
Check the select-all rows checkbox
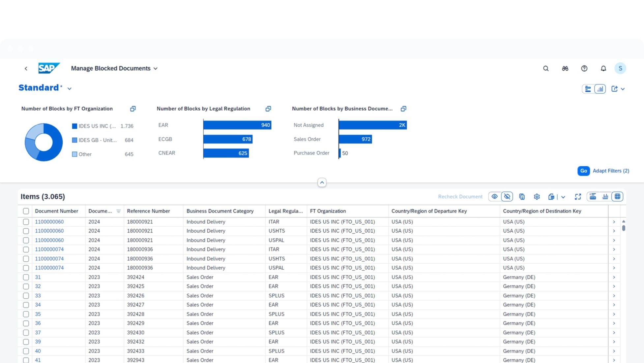(x=26, y=211)
